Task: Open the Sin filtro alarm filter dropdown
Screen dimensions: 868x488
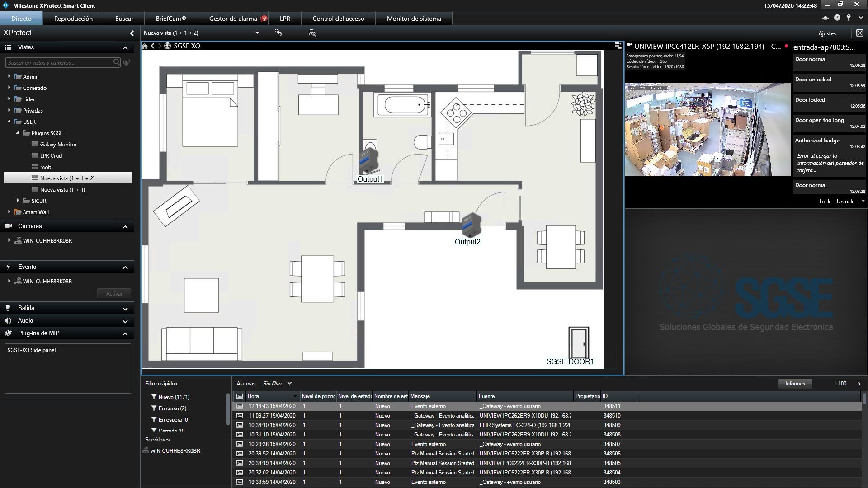Action: tap(289, 383)
